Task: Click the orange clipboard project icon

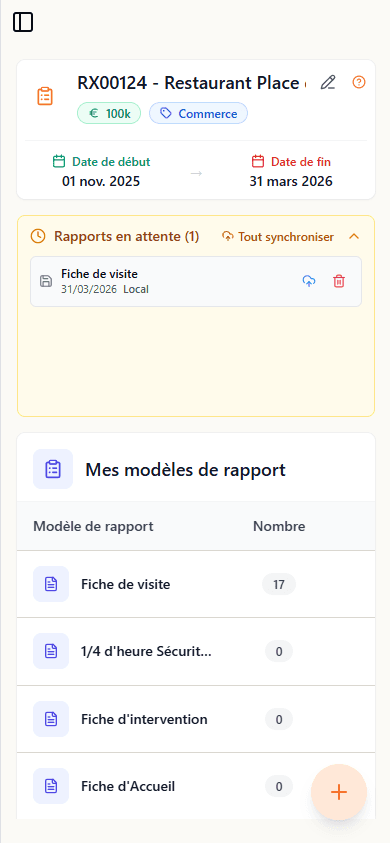Action: [45, 96]
